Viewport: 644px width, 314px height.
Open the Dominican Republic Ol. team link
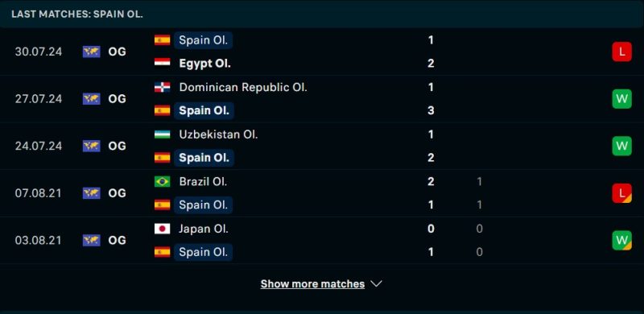click(243, 87)
